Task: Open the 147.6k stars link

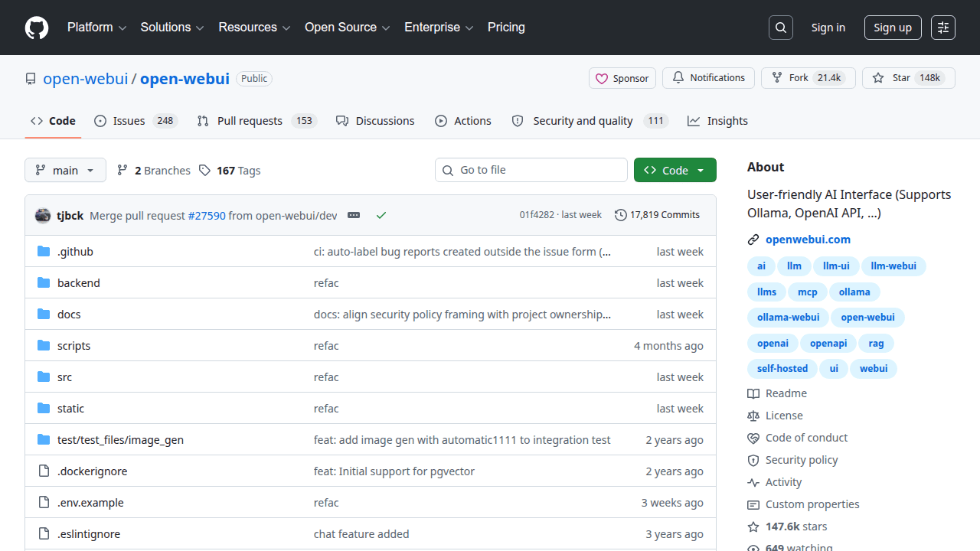Action: [796, 527]
